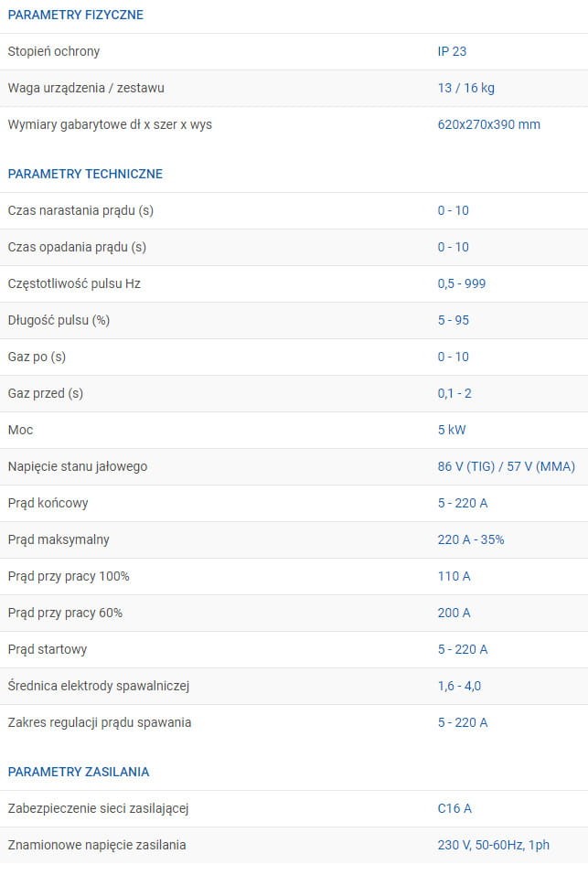The width and height of the screenshot is (588, 875).
Task: Click the PARAMETRY TECHNICZNE section heading
Action: [85, 174]
